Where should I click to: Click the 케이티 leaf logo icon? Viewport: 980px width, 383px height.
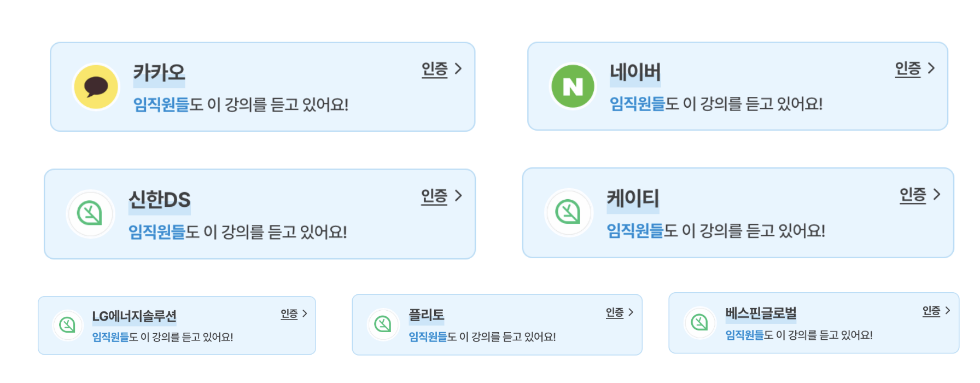point(570,212)
